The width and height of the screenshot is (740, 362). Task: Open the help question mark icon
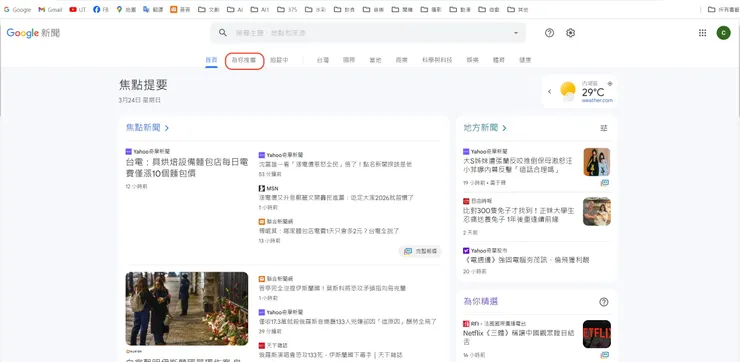(x=549, y=33)
